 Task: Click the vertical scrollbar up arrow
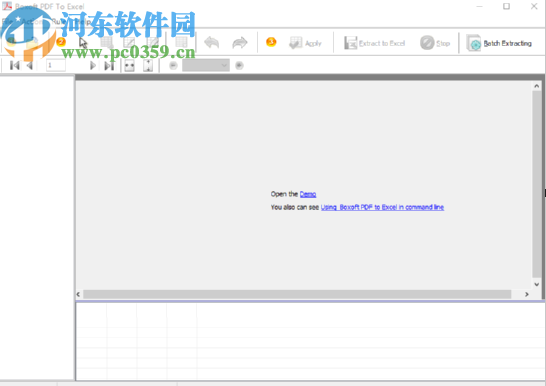point(537,86)
